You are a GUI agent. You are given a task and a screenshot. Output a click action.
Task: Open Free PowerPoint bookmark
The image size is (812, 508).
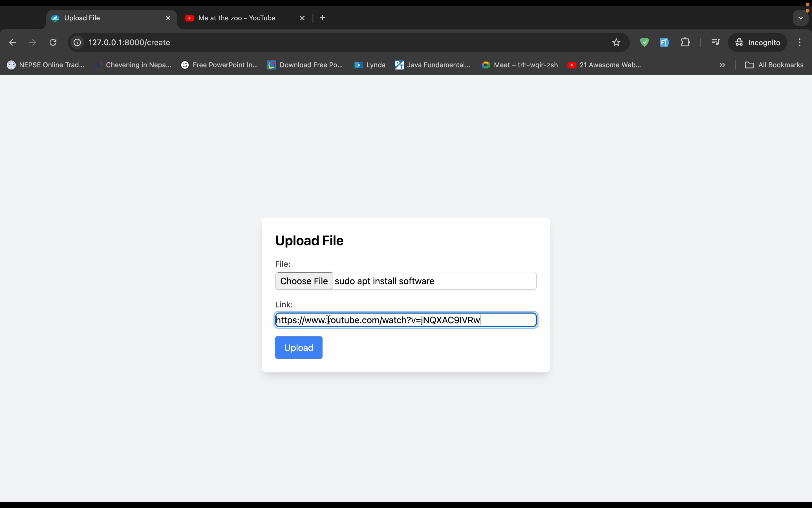click(219, 65)
